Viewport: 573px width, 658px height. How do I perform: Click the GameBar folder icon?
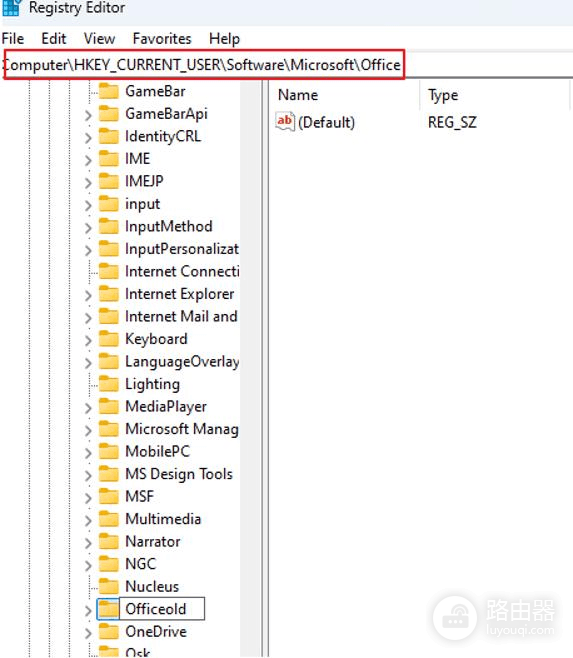109,91
